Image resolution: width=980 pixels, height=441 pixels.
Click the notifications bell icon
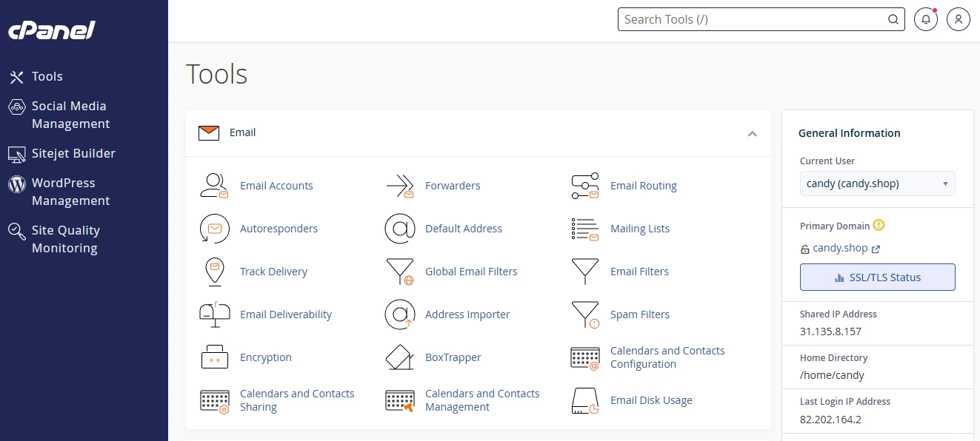(925, 19)
